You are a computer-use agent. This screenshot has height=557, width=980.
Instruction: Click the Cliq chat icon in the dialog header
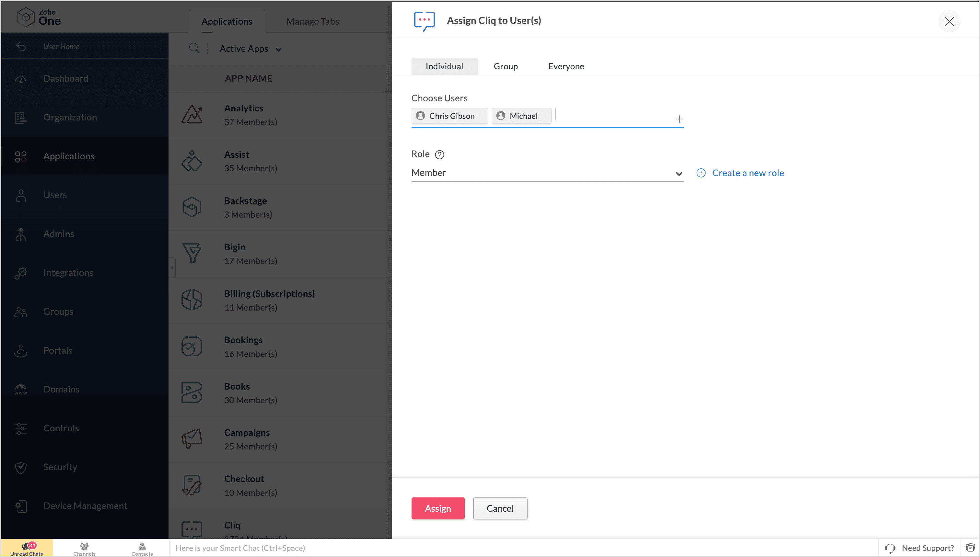(x=424, y=21)
